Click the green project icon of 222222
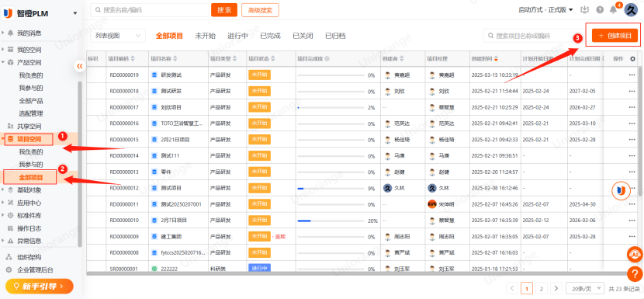Image resolution: width=644 pixels, height=299 pixels. point(154,269)
